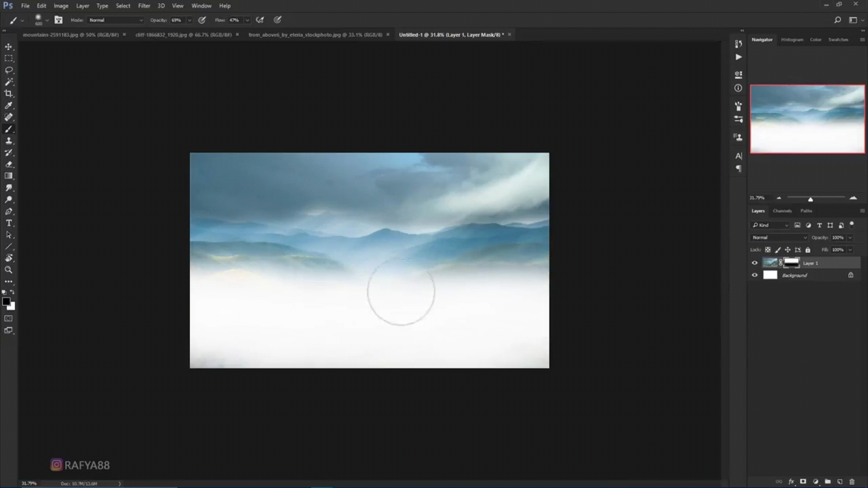Image resolution: width=868 pixels, height=488 pixels.
Task: Open the Paragraph panel icon
Action: [x=738, y=169]
